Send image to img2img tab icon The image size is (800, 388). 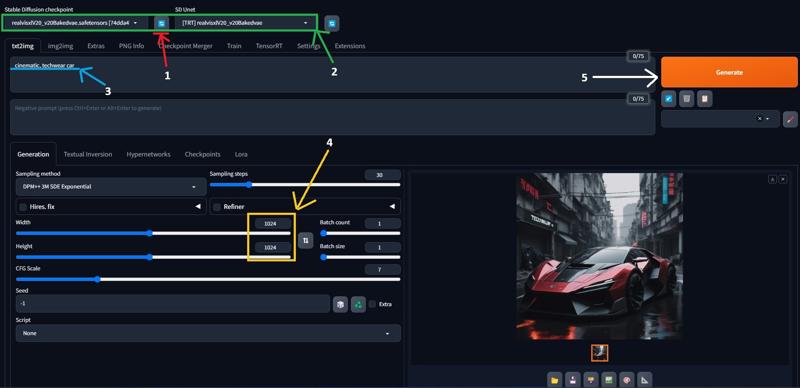click(x=609, y=379)
